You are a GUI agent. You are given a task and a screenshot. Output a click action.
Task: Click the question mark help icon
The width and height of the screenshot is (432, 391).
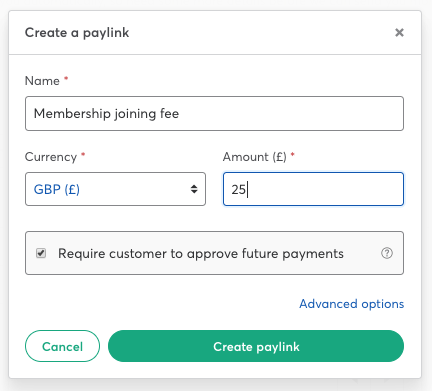pyautogui.click(x=387, y=253)
